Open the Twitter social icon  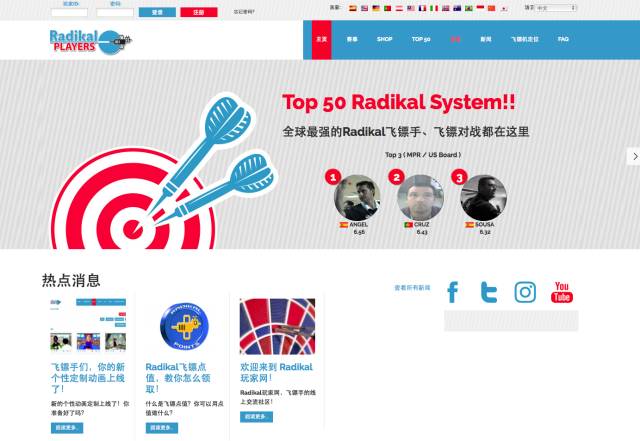pyautogui.click(x=489, y=292)
